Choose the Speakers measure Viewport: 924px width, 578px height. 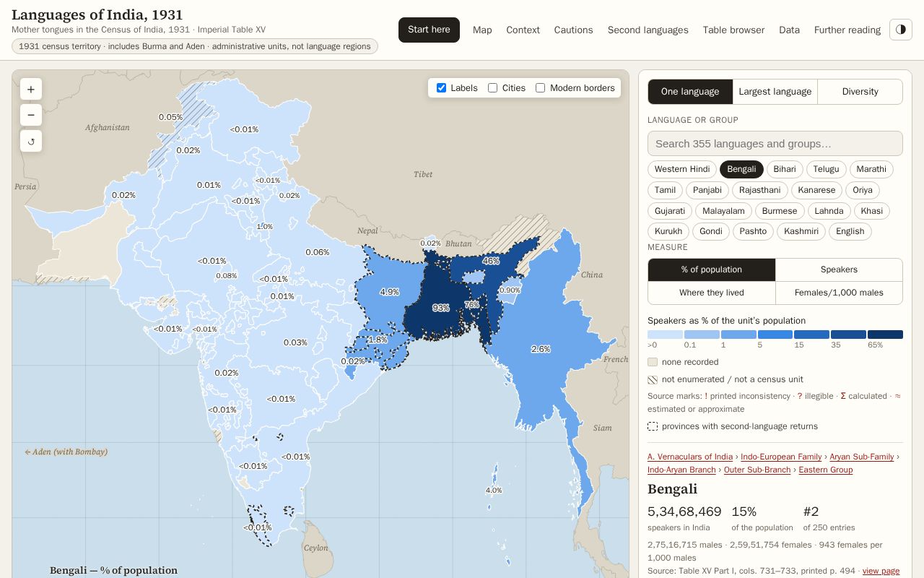point(839,269)
